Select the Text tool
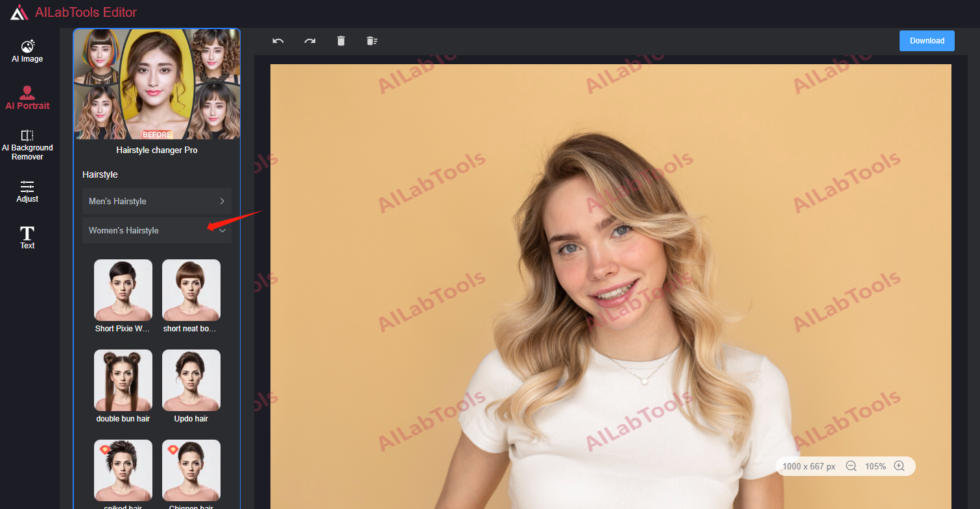The height and width of the screenshot is (509, 980). pos(27,237)
